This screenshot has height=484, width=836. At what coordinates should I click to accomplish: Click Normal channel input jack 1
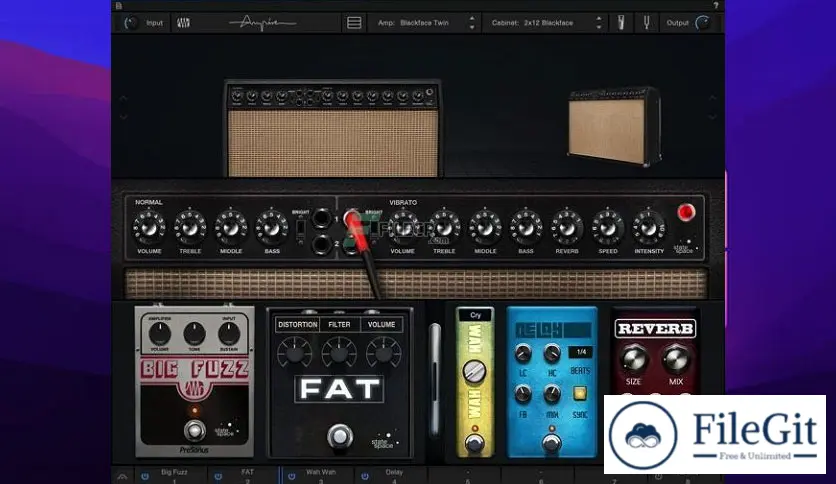pos(321,219)
